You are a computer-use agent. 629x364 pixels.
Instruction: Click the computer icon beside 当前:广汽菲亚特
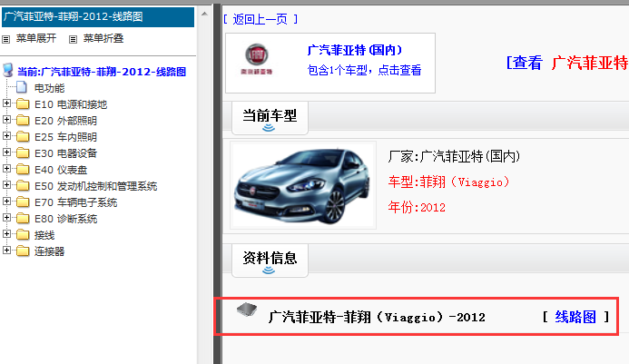pyautogui.click(x=8, y=70)
